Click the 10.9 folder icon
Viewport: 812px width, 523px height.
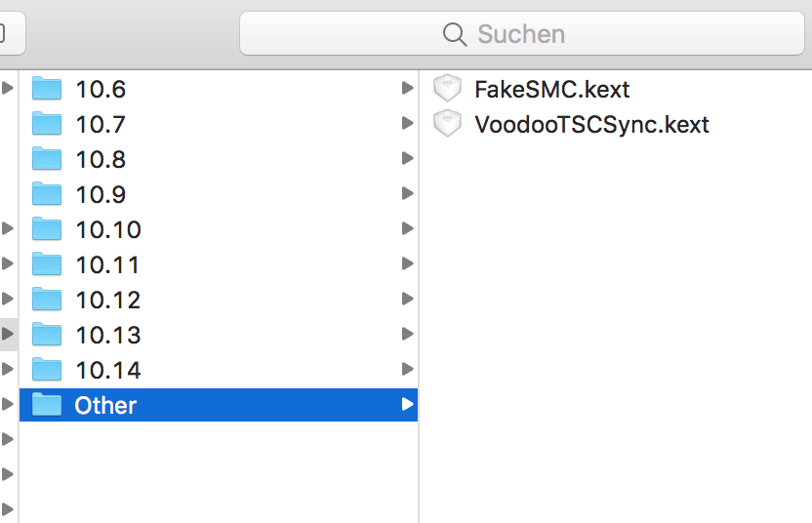click(x=47, y=194)
